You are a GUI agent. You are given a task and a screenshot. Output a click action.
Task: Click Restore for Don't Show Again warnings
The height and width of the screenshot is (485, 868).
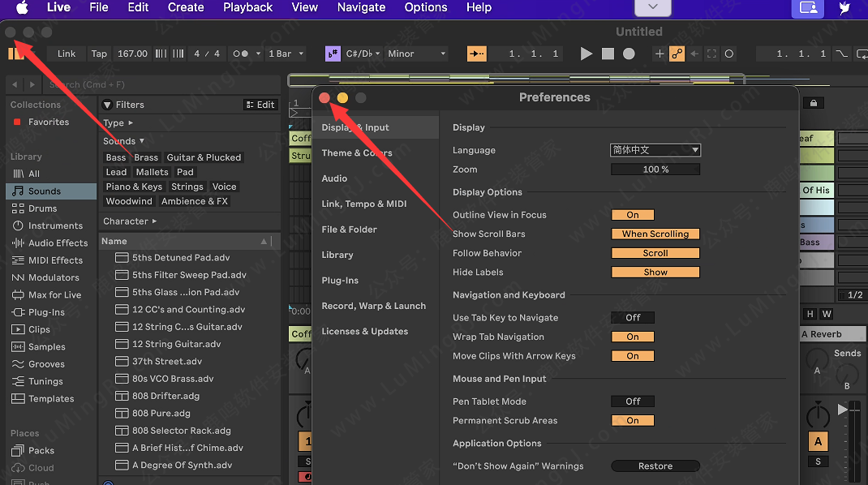(x=655, y=466)
